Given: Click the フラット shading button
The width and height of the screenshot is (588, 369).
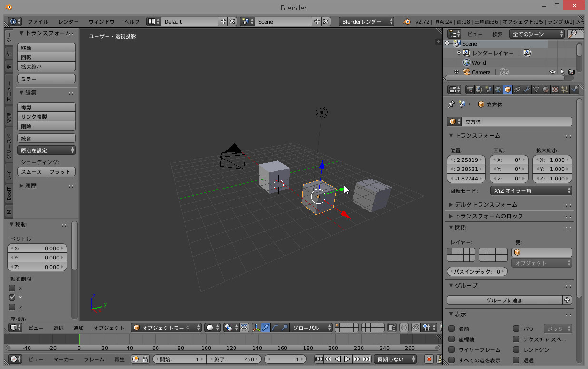Looking at the screenshot, I should 61,171.
